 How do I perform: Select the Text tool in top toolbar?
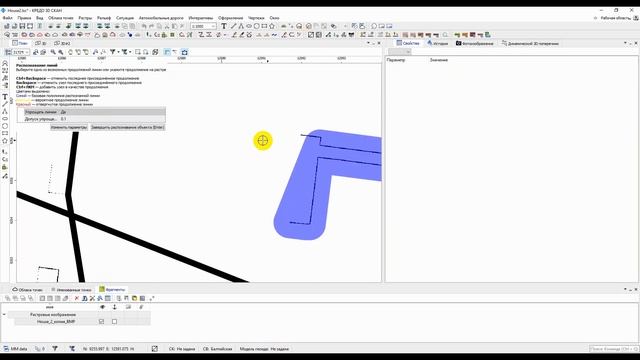[x=224, y=26]
